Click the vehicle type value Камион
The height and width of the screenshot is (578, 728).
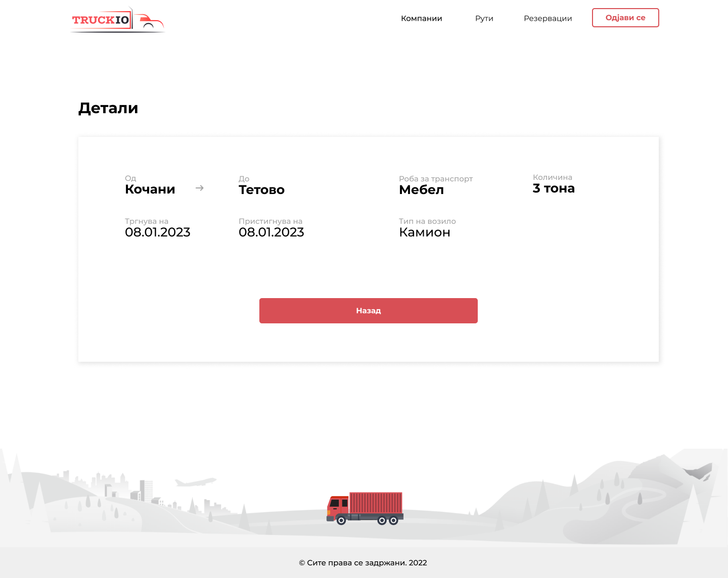(424, 232)
